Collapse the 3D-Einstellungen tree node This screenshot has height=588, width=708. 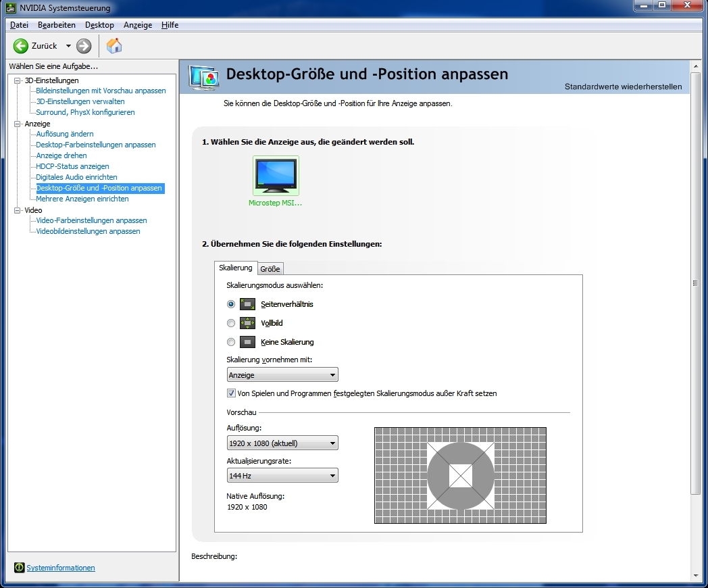point(17,80)
